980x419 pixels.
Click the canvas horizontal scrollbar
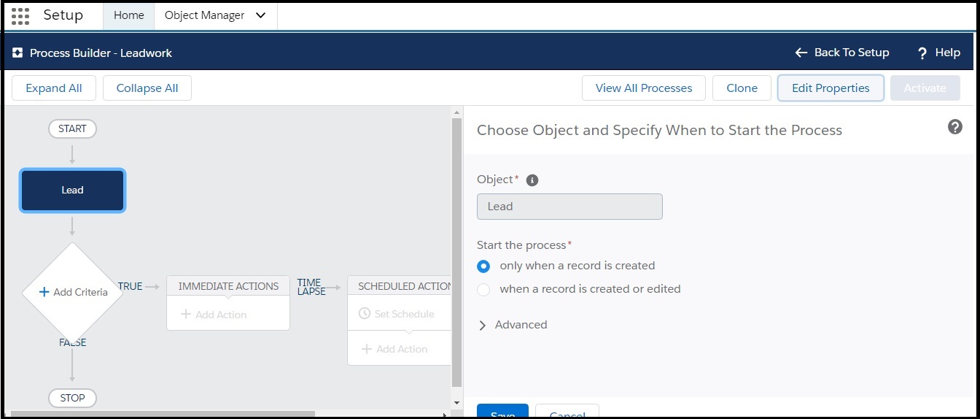(x=163, y=415)
